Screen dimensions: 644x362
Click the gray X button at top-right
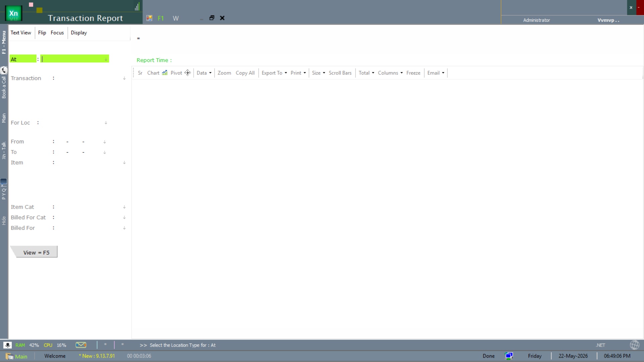click(x=631, y=7)
